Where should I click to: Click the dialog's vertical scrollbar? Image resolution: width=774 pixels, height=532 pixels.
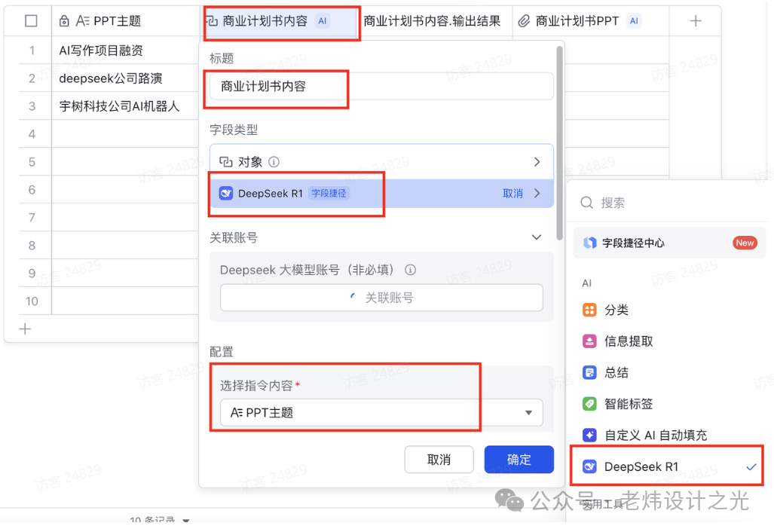click(559, 143)
